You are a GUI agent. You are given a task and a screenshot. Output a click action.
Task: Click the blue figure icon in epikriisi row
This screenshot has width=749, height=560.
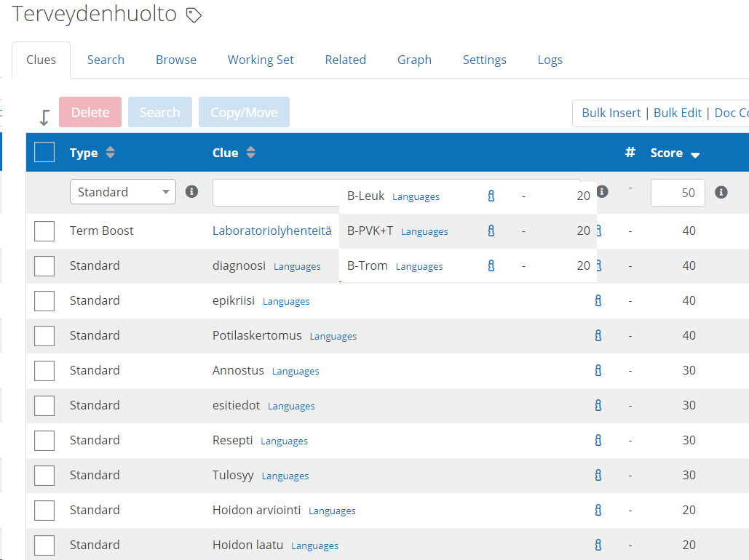coord(598,300)
